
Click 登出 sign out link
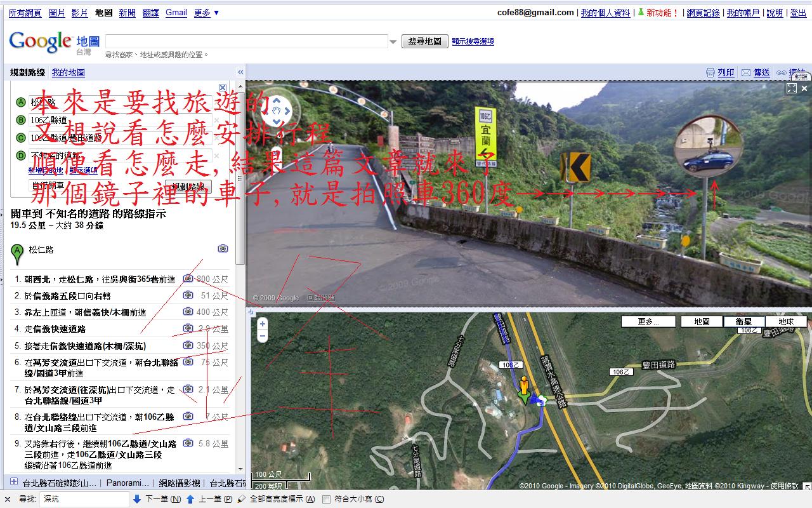(x=798, y=13)
